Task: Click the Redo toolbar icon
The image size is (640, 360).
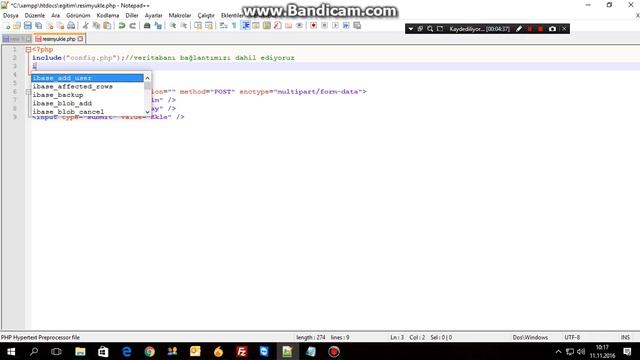Action: click(133, 26)
